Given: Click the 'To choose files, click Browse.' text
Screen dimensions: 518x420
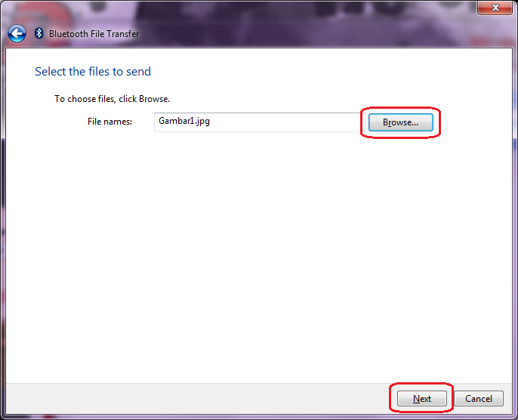Looking at the screenshot, I should click(x=112, y=99).
